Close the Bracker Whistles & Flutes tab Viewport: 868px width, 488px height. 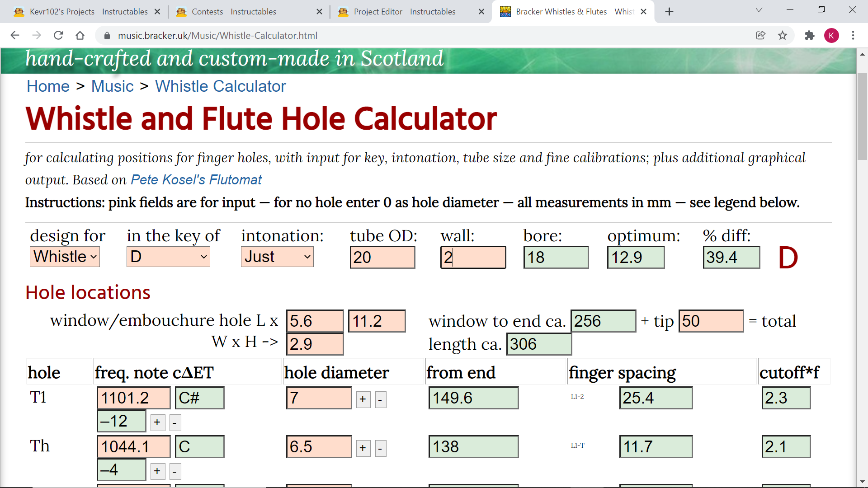[644, 12]
